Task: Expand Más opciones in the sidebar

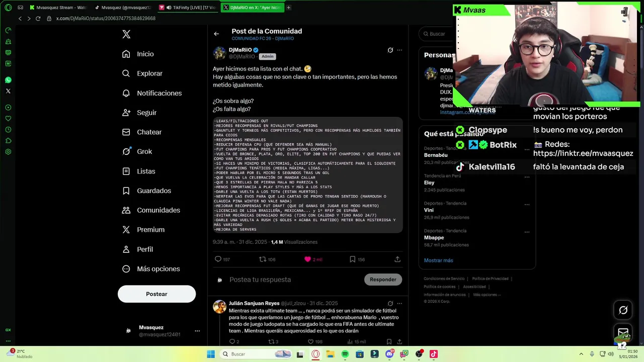Action: pos(151,269)
